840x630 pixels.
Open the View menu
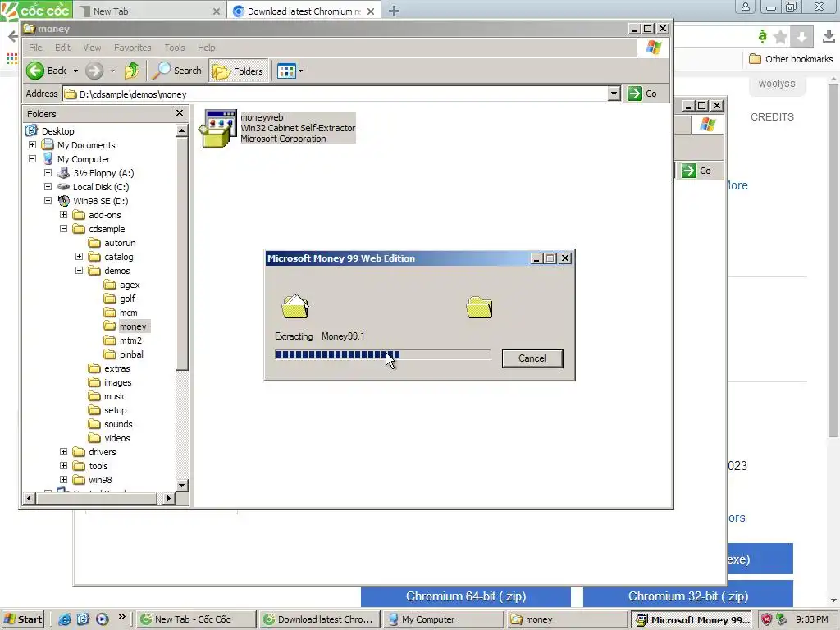[92, 48]
